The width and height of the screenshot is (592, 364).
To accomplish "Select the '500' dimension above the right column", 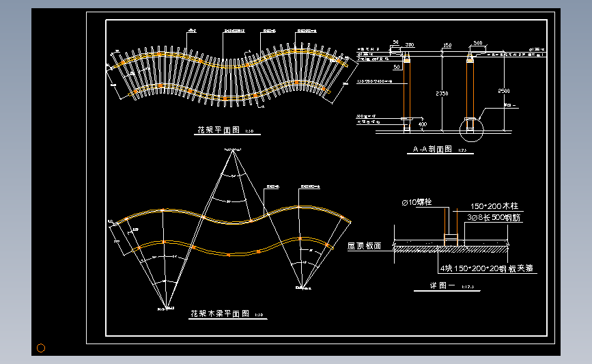I will (478, 43).
